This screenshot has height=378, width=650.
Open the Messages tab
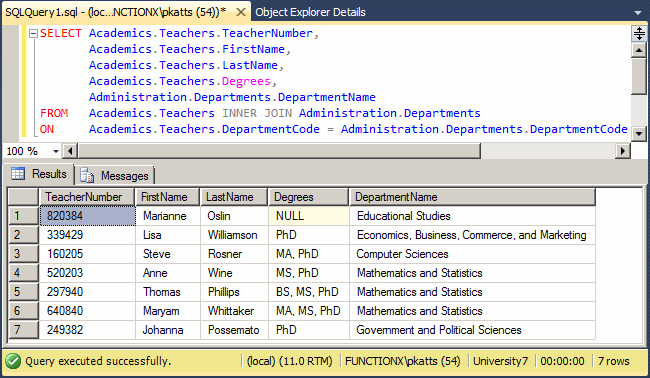(115, 175)
